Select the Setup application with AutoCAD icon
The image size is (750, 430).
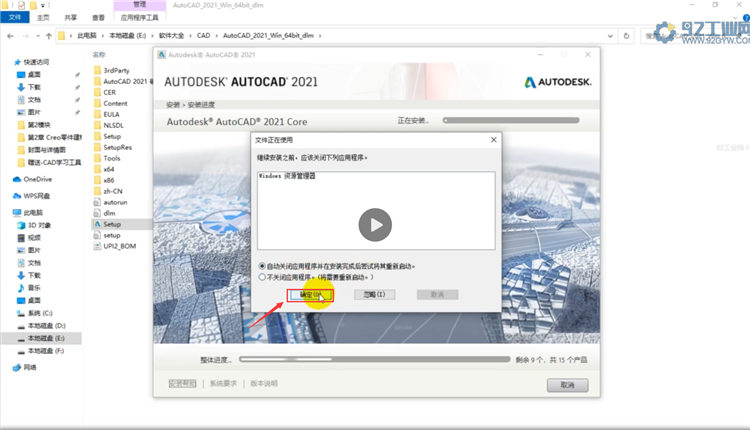[98, 224]
